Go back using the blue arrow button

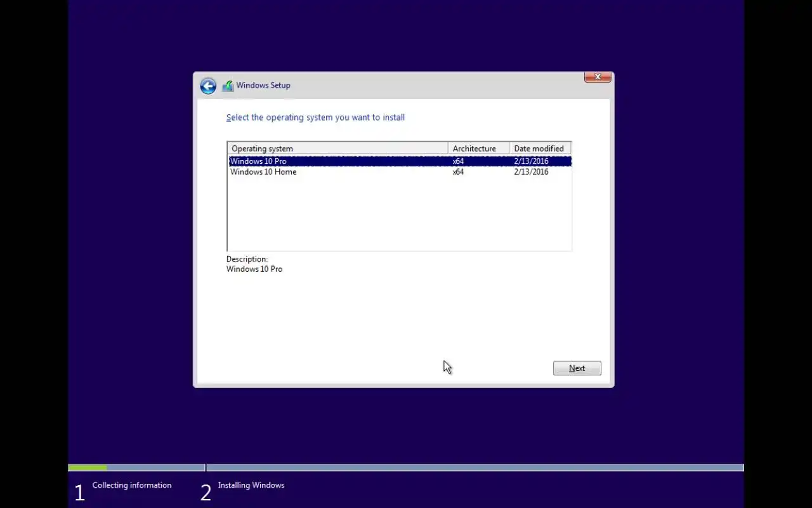pyautogui.click(x=208, y=86)
